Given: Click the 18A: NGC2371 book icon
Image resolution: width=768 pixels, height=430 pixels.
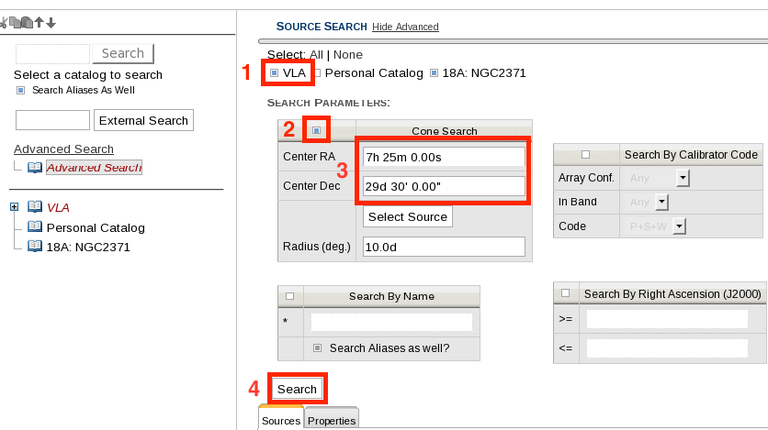Looking at the screenshot, I should [35, 246].
